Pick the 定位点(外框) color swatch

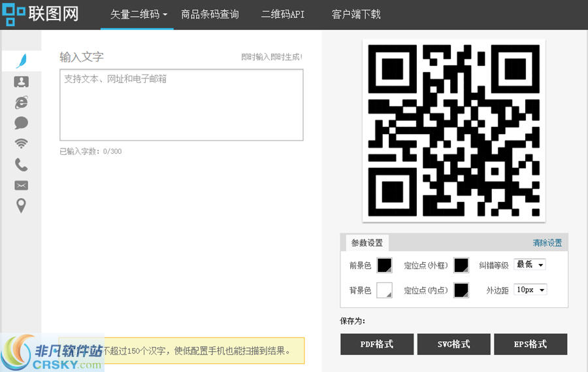tap(461, 265)
